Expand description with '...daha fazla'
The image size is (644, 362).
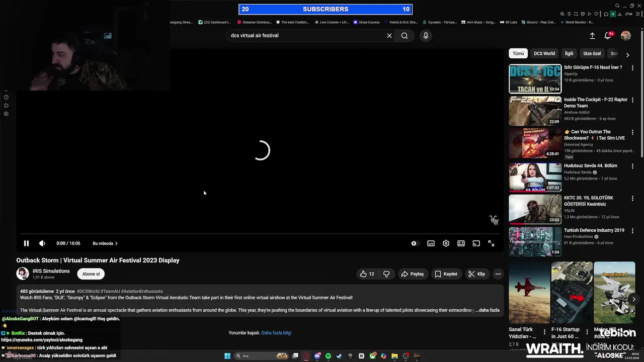point(488,310)
